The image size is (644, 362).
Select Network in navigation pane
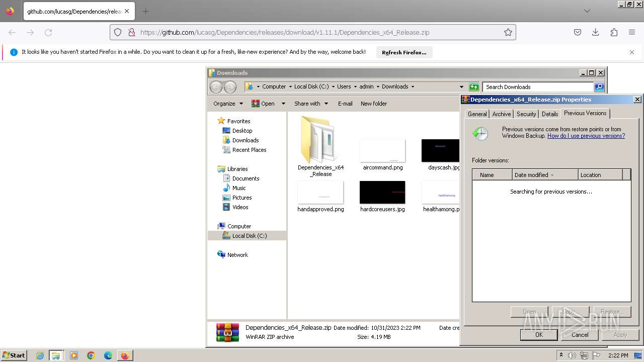pos(237,255)
